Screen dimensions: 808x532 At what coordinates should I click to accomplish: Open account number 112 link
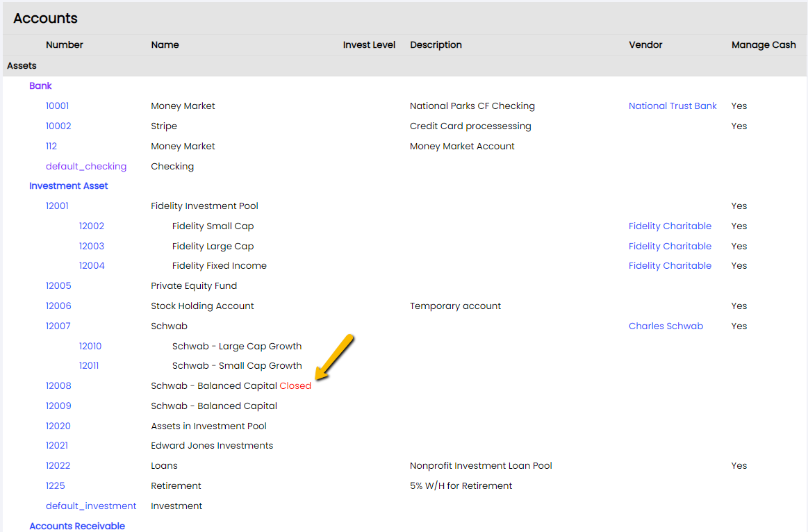click(x=51, y=146)
